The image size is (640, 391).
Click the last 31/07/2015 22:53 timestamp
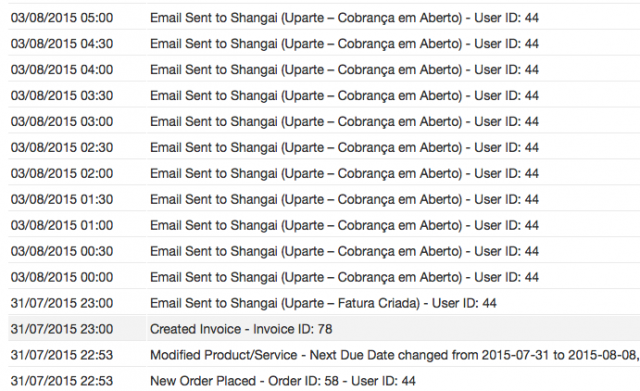[62, 381]
